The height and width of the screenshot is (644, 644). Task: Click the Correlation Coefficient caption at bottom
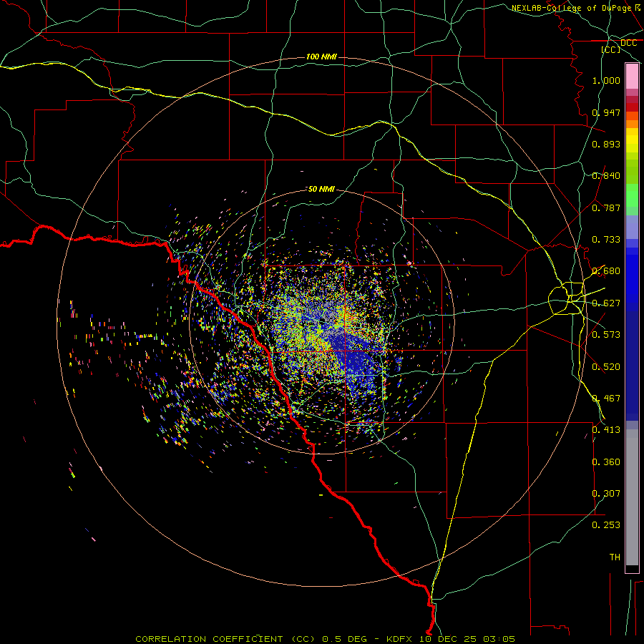pos(325,639)
